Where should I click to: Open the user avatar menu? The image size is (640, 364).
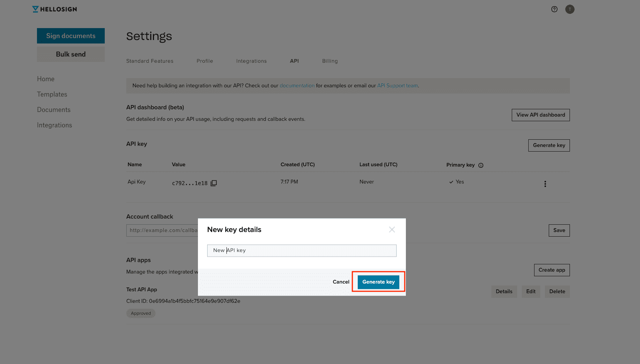(x=570, y=9)
